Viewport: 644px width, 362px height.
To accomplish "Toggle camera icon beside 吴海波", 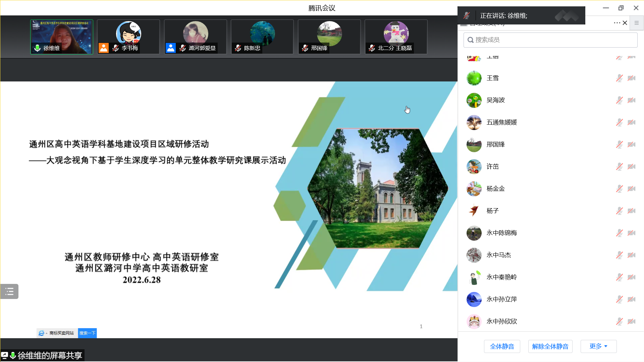I will point(632,100).
